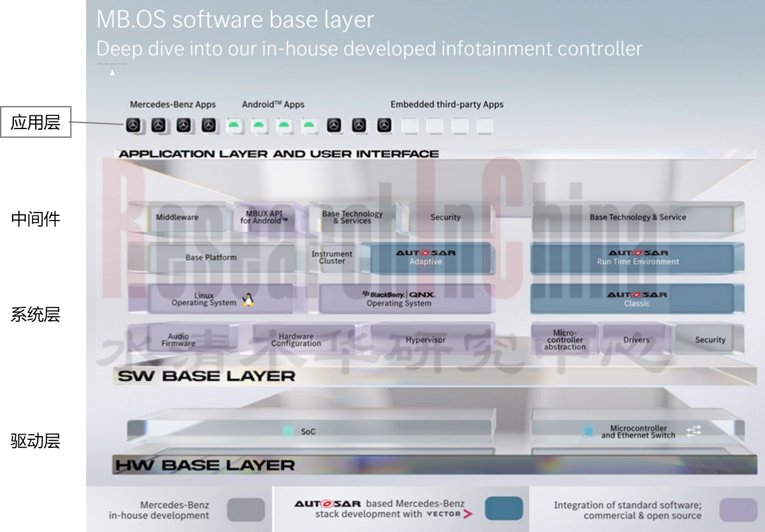Screen dimensions: 765x532
Task: Select the QNX Operating System block
Action: pyautogui.click(x=406, y=299)
